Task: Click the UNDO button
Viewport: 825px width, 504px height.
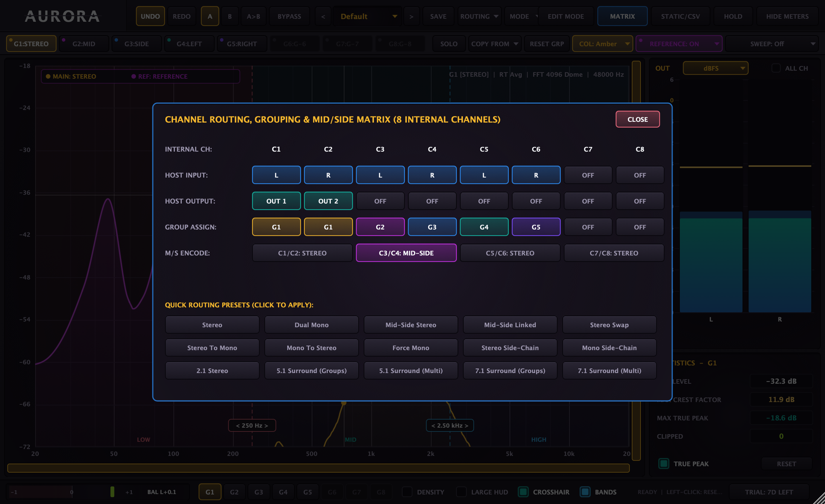Action: pyautogui.click(x=150, y=16)
